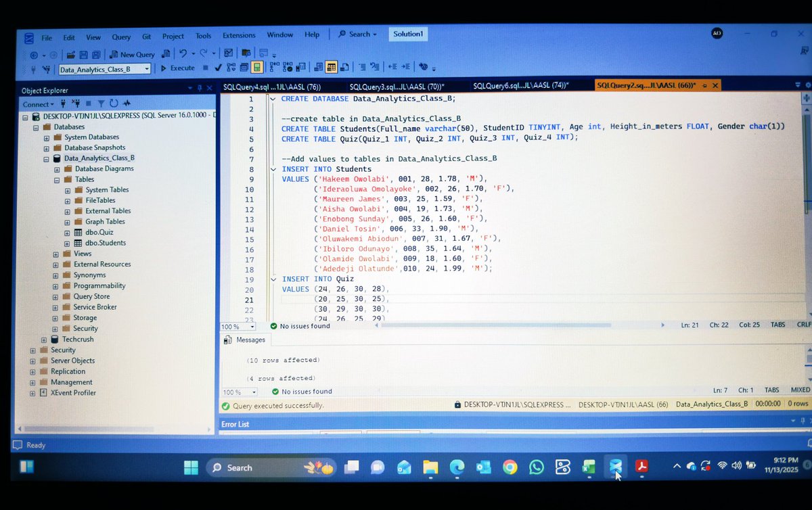This screenshot has width=812, height=510.
Task: Pin the Object Explorer panel
Action: coord(199,88)
